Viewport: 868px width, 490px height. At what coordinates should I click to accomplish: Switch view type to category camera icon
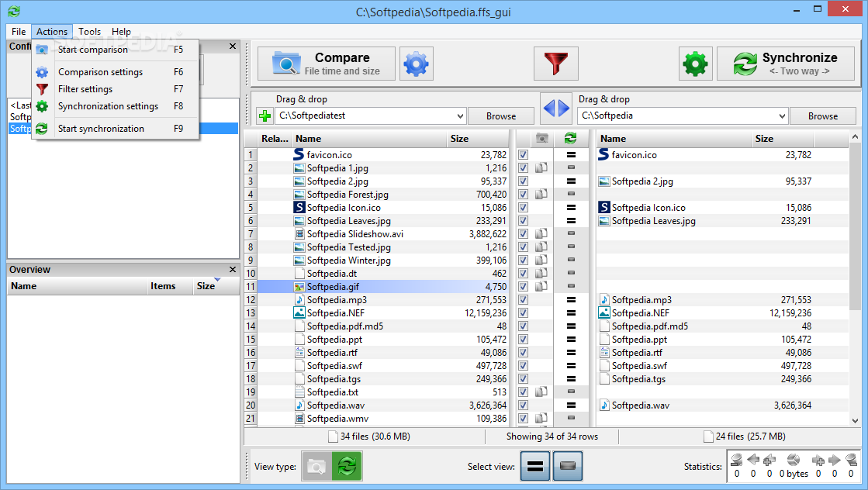(316, 466)
